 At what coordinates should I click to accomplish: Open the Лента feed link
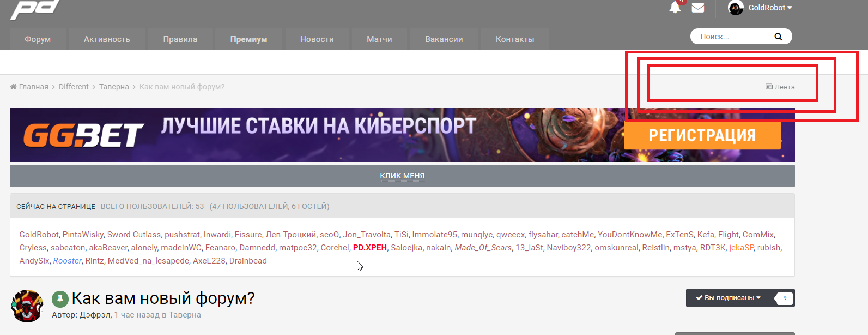pyautogui.click(x=780, y=87)
